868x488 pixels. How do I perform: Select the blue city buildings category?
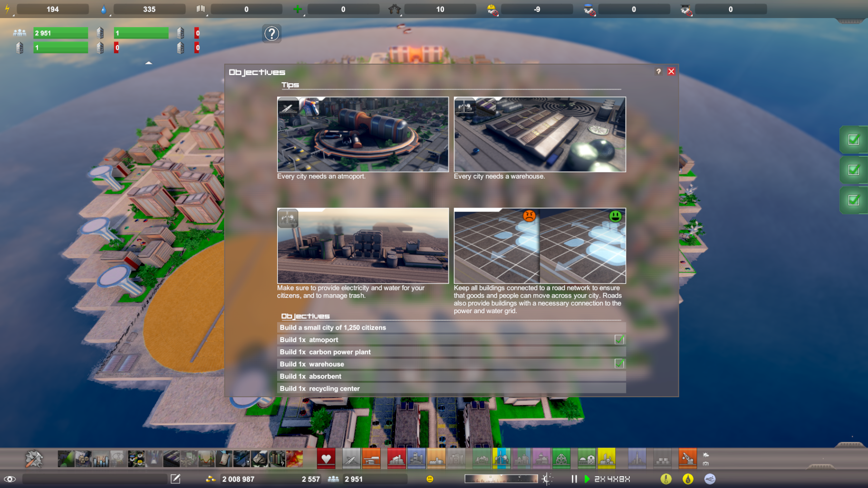(x=416, y=459)
